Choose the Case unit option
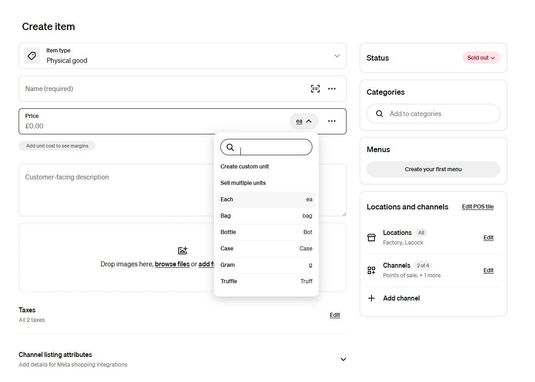Screen dimensions: 535x382 click(266, 248)
